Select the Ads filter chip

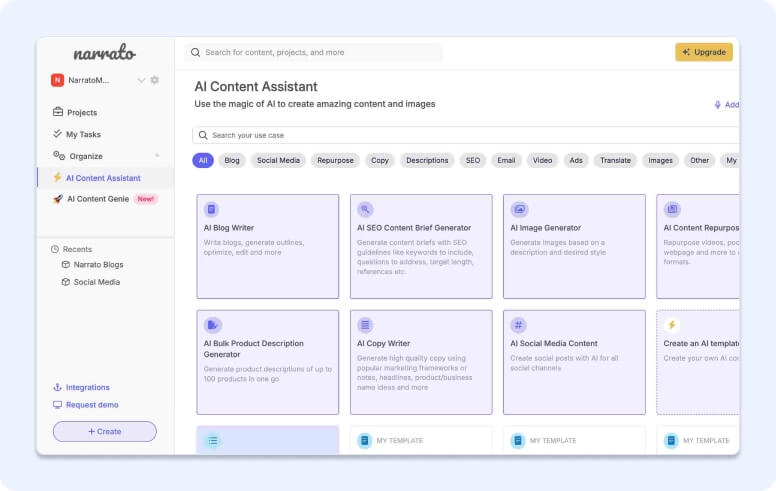(x=576, y=160)
